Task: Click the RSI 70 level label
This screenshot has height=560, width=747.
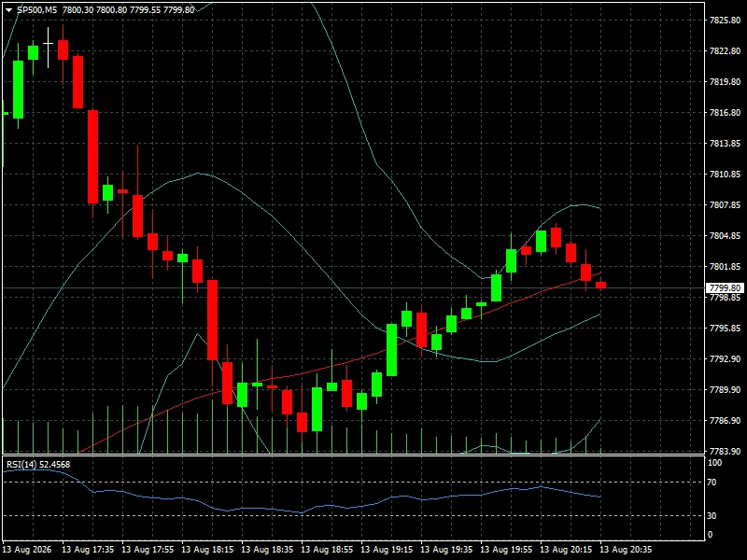Action: click(712, 483)
